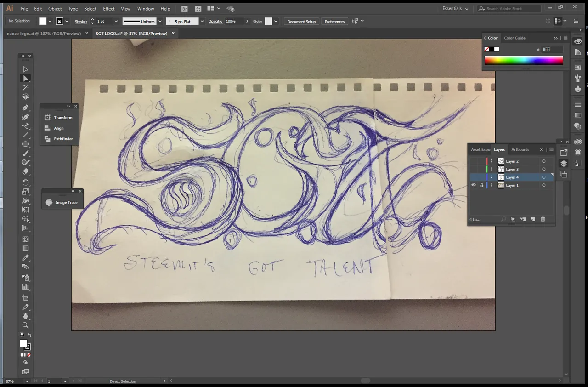Create new layer in Layers panel
Image resolution: width=588 pixels, height=387 pixels.
[533, 219]
